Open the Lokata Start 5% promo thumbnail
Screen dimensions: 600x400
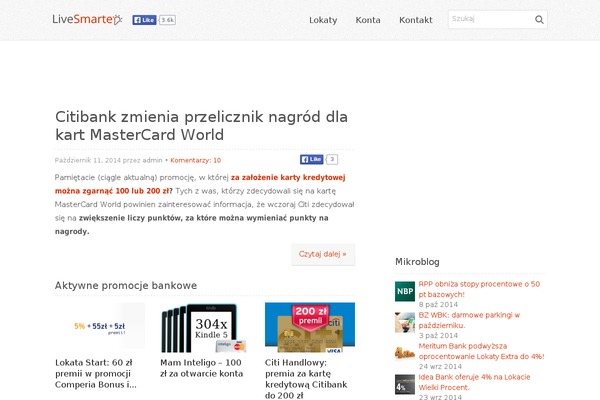100,326
